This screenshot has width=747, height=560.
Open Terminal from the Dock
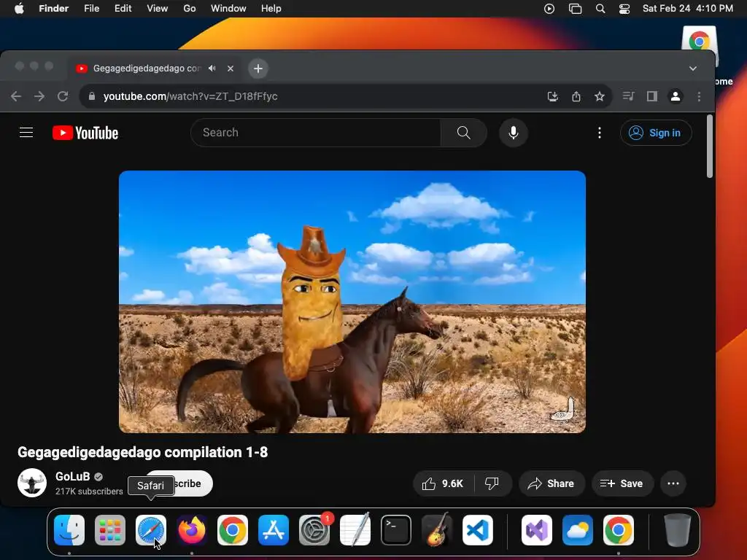(x=396, y=530)
